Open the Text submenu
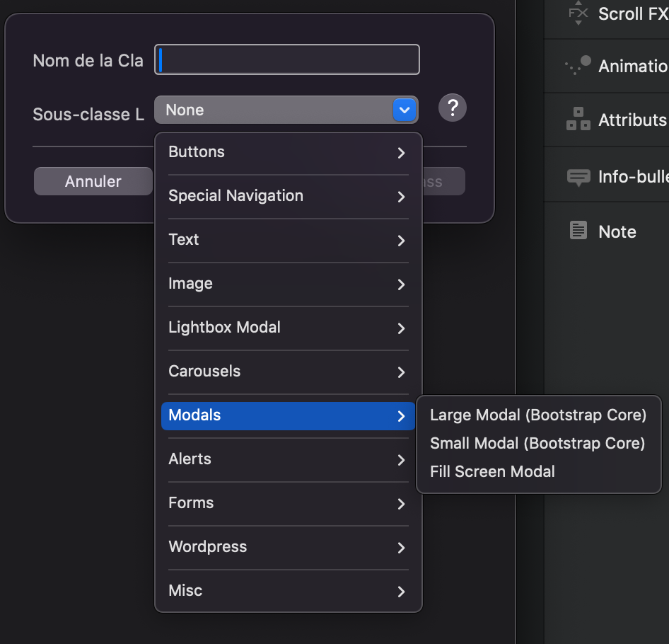 (288, 240)
